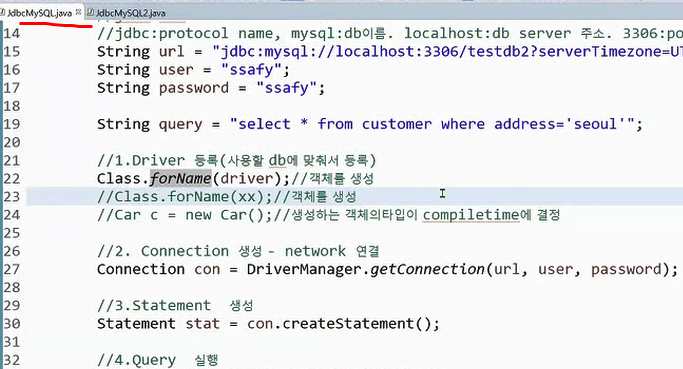The height and width of the screenshot is (369, 683).
Task: Click the "//1.Driver 등록" comment
Action: tap(237, 161)
